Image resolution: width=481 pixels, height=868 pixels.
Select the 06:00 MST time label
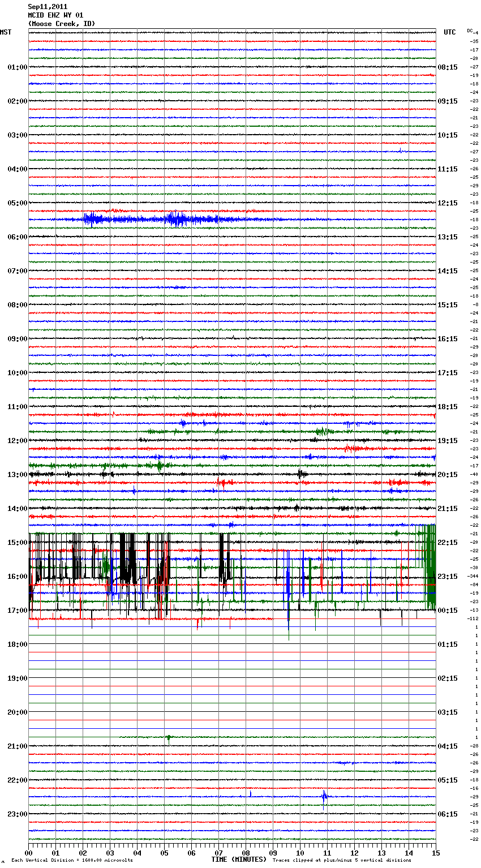(x=18, y=237)
